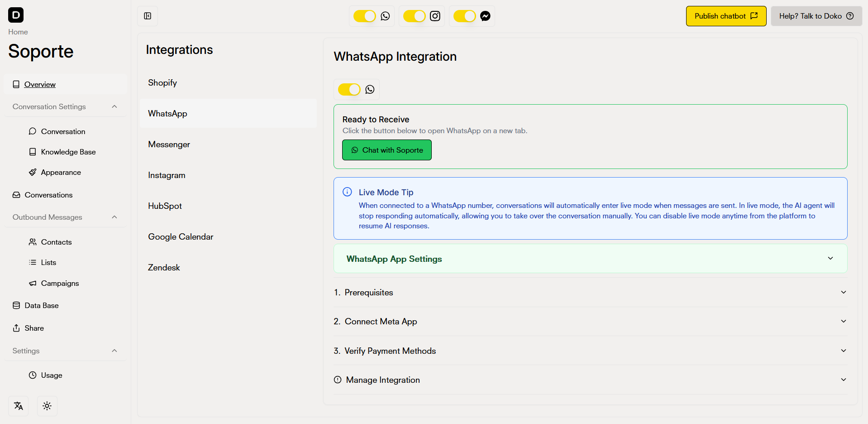Image resolution: width=868 pixels, height=424 pixels.
Task: Click the Manage Integration alert icon
Action: (338, 380)
